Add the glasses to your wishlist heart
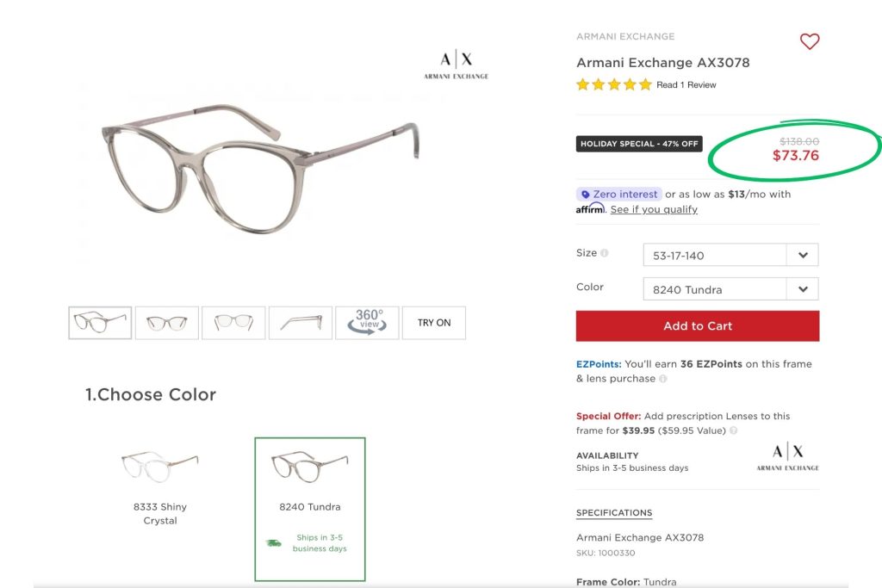This screenshot has height=588, width=882. point(809,41)
